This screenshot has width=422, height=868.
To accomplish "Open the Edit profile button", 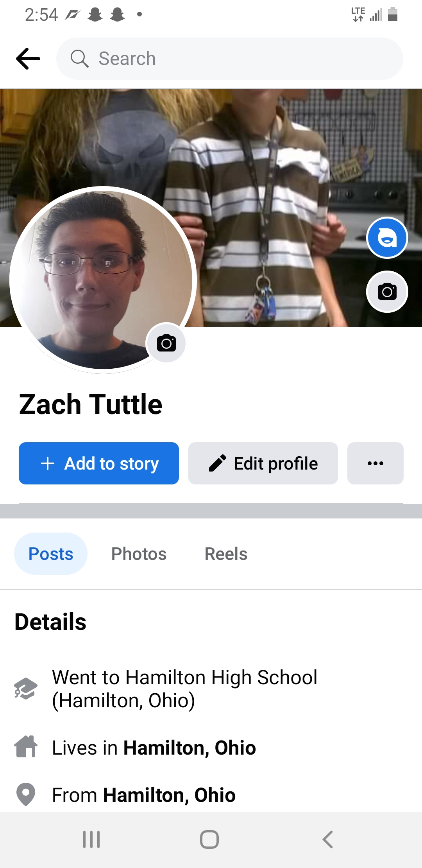I will [263, 463].
